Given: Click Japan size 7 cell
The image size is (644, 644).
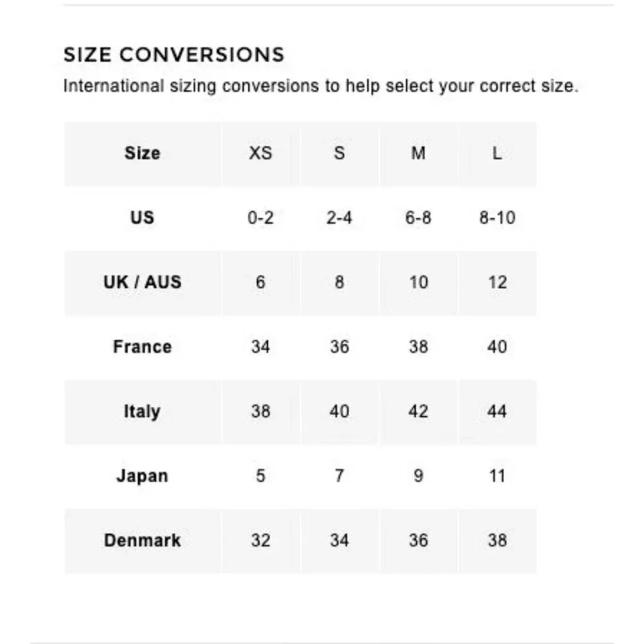Looking at the screenshot, I should tap(339, 476).
